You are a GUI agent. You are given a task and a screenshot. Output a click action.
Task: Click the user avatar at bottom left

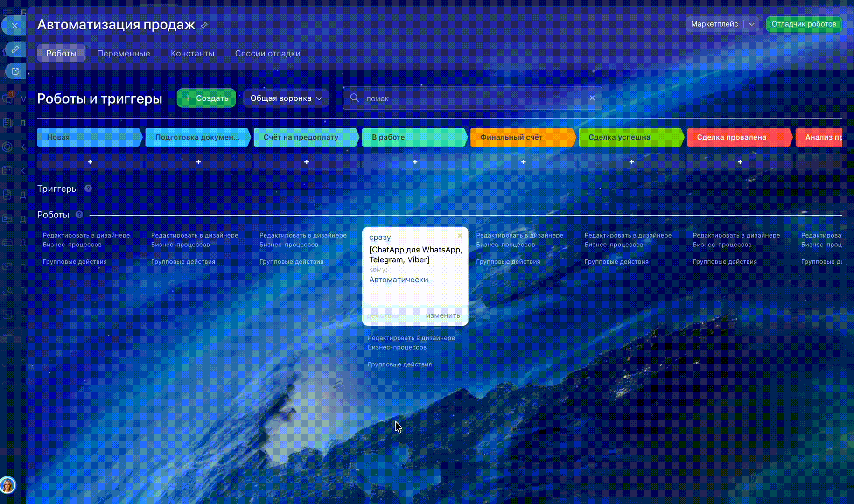[8, 485]
